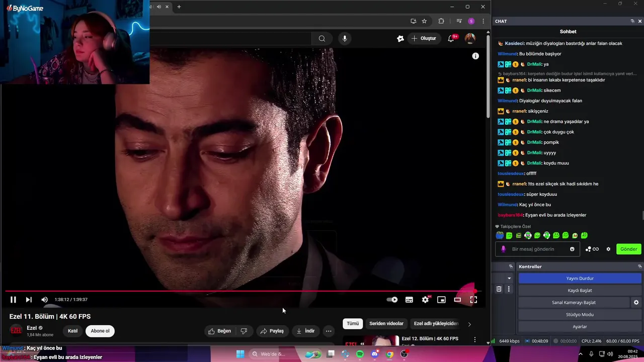This screenshot has height=362, width=644.
Task: Toggle YouTube autoplay switch
Action: click(392, 300)
